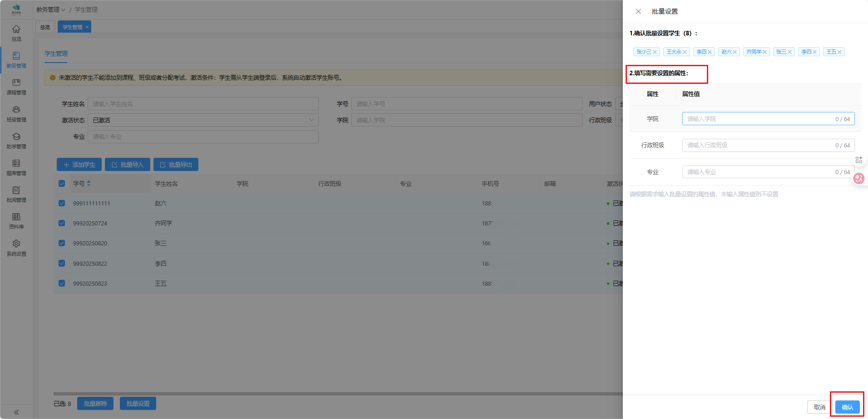Viewport: 868px width, 419px height.
Task: Switch to the 总览 tab
Action: [x=45, y=27]
